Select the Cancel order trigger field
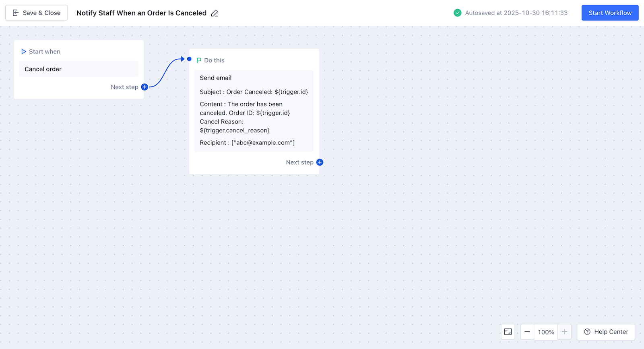 point(79,69)
